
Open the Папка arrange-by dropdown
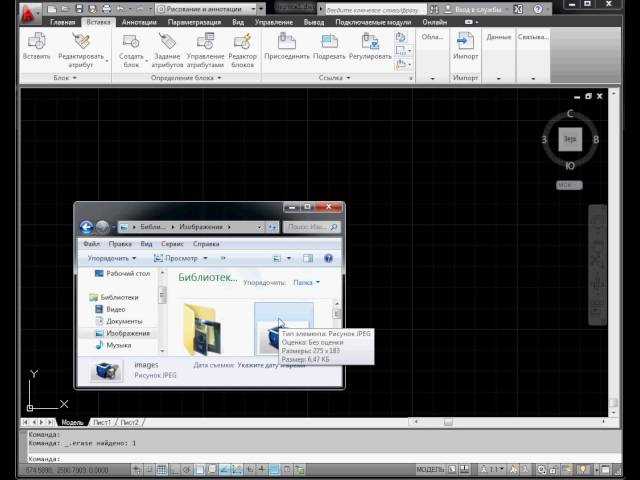click(306, 283)
